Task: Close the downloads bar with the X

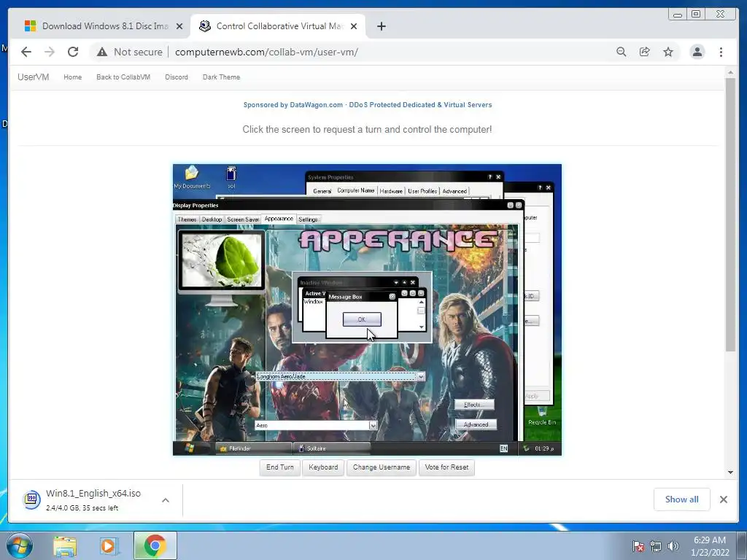Action: pos(723,499)
